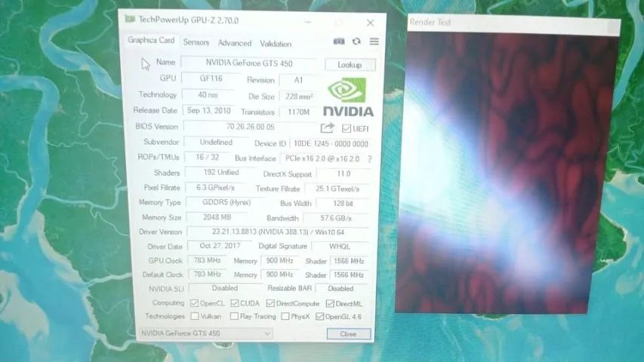Click the DirectX Support value 11.0
Screen dimensions: 644x362
344,174
